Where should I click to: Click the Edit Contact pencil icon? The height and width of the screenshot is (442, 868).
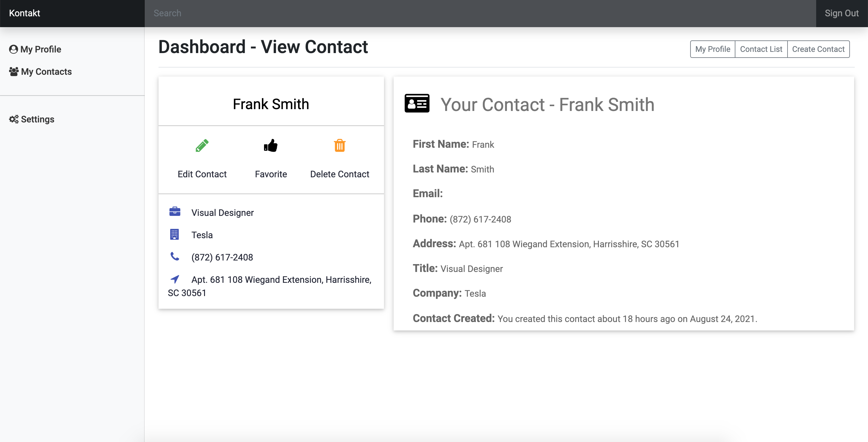(x=202, y=145)
